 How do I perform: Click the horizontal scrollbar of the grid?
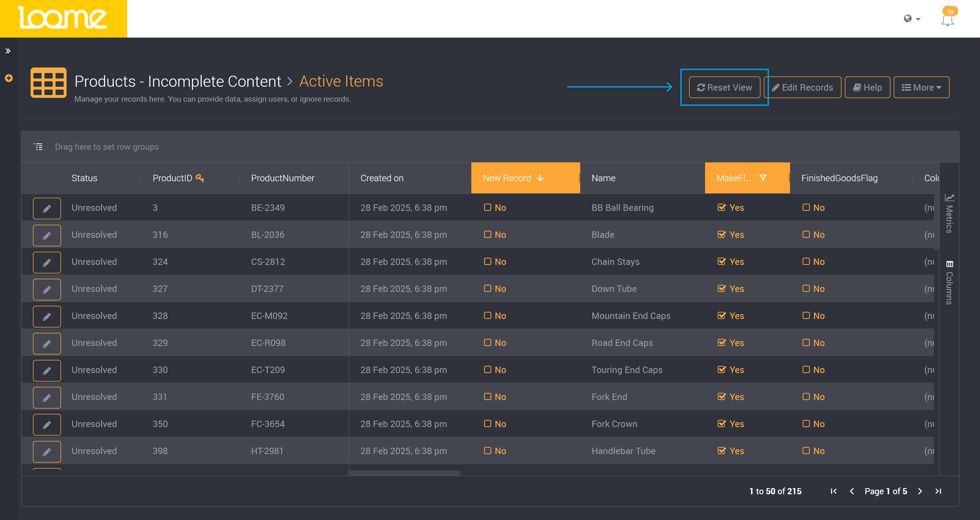tap(405, 472)
